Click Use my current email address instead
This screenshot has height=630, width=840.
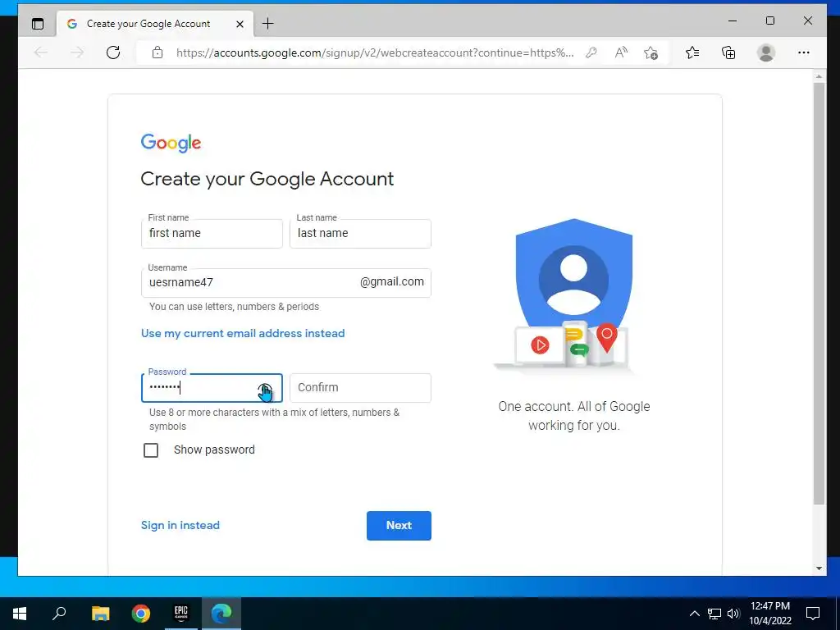click(x=243, y=333)
